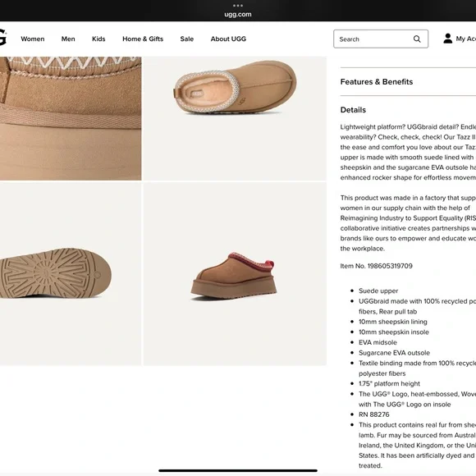476x476 pixels.
Task: Click the search magnifier icon
Action: 417,39
